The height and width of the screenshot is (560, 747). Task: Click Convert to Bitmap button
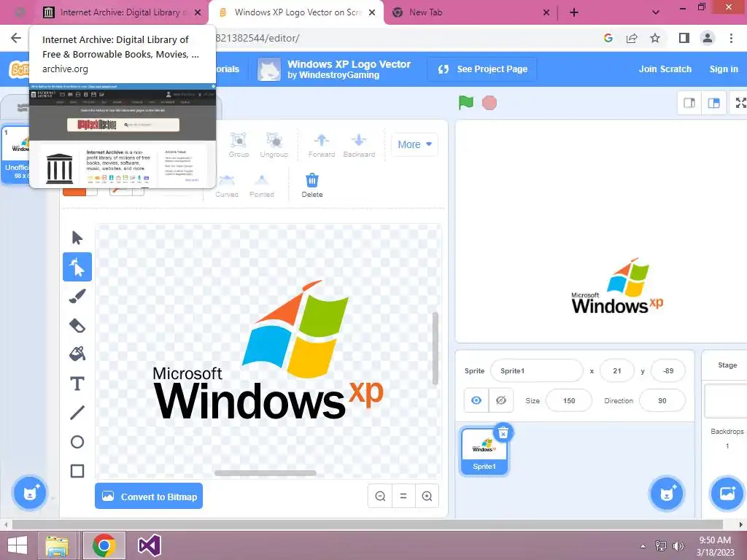click(x=149, y=496)
